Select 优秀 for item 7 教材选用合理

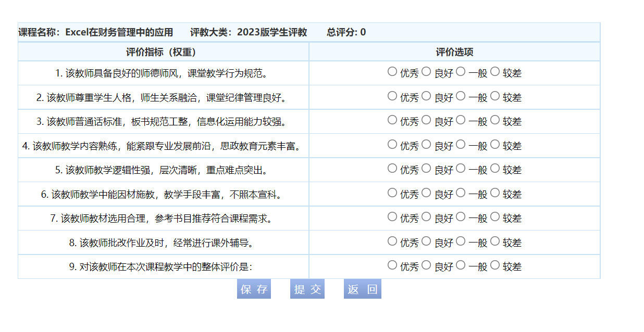392,216
